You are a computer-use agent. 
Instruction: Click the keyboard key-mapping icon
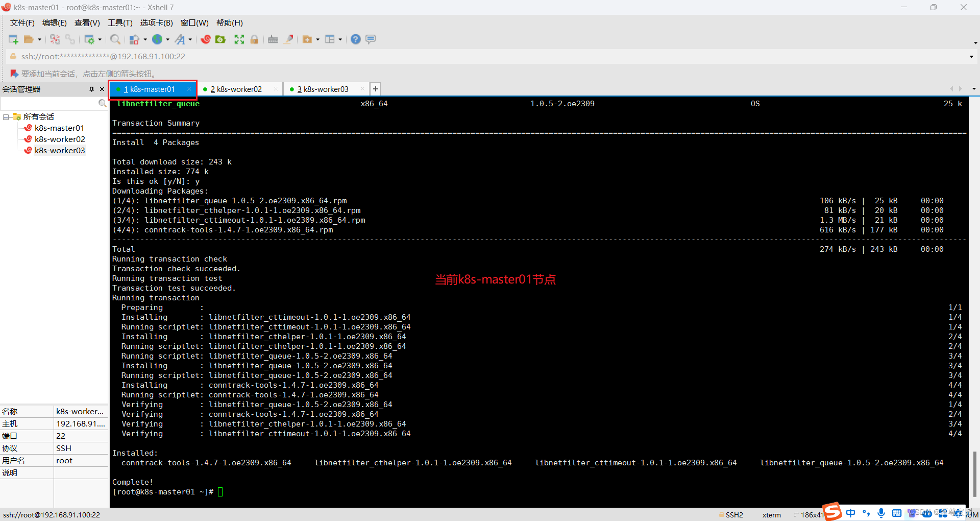tap(273, 39)
